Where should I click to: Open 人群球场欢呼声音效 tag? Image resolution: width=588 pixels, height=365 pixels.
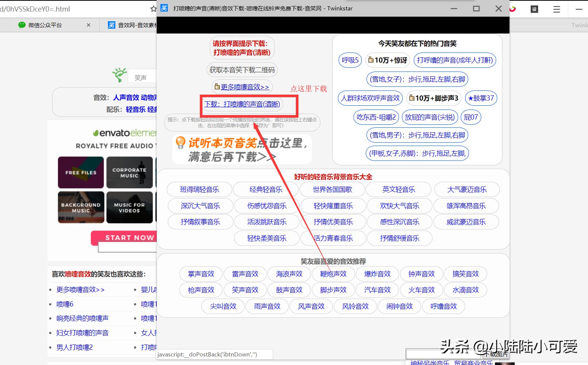tap(370, 98)
